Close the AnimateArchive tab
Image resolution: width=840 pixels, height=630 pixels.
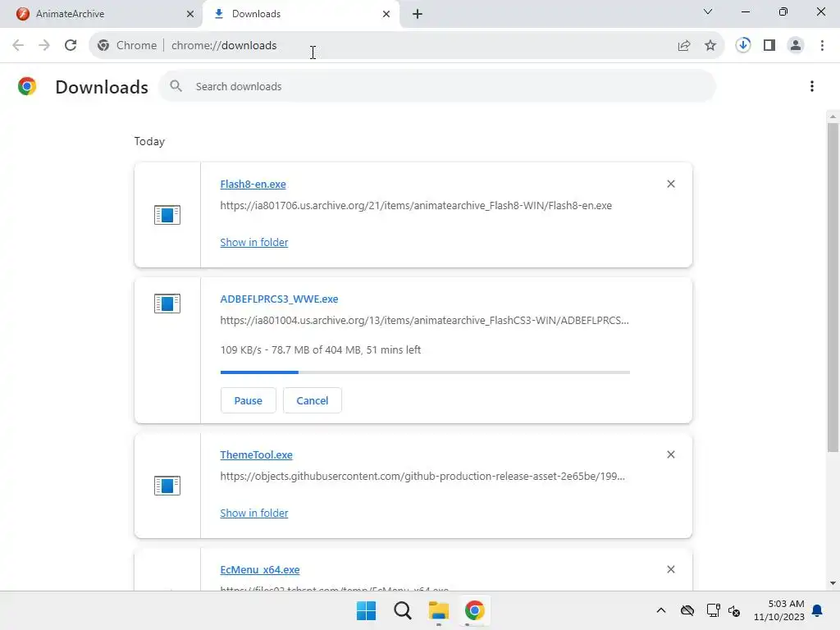click(190, 14)
